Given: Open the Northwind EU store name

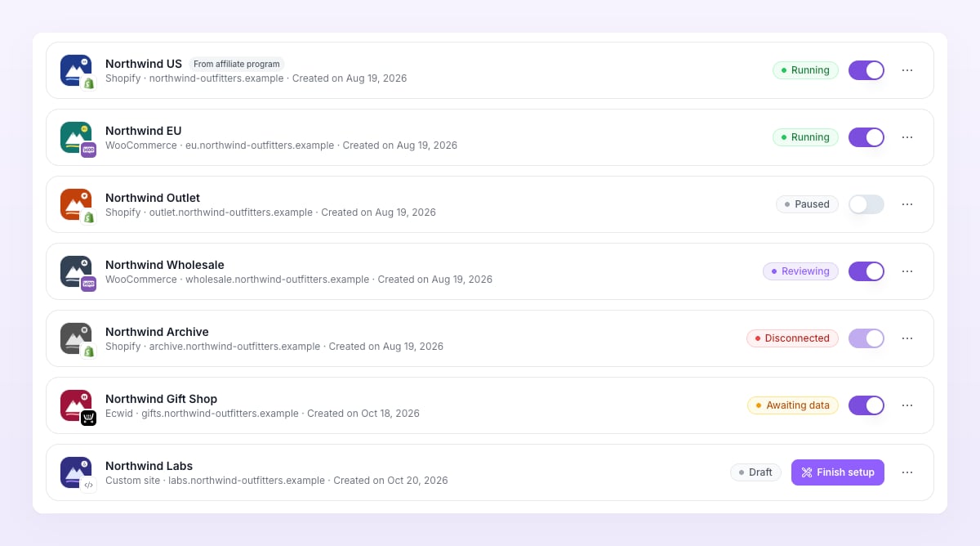Looking at the screenshot, I should coord(144,131).
